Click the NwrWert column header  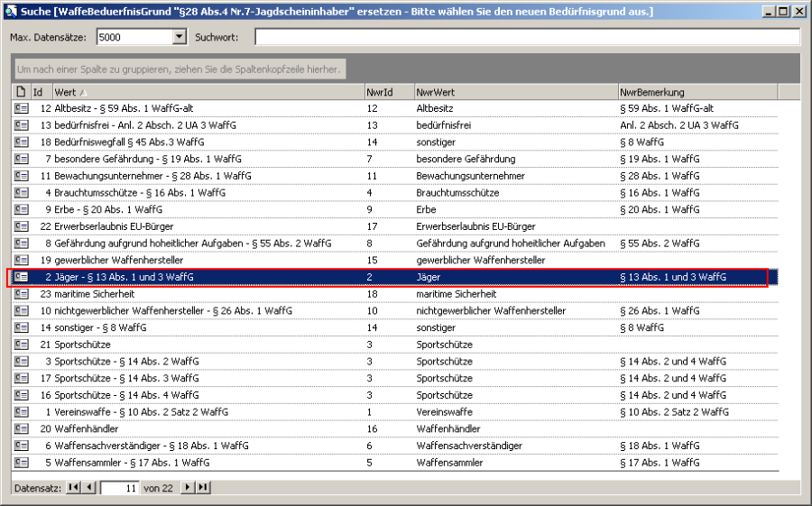514,92
